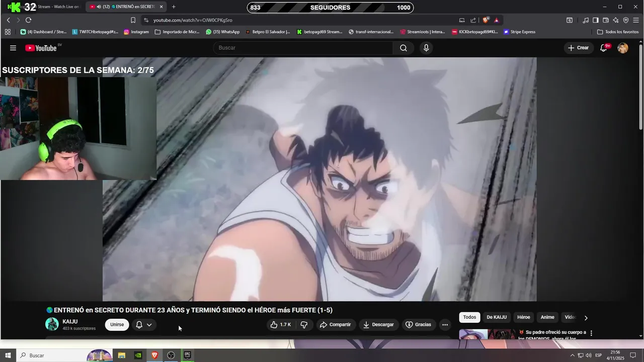Click the Descargar download button
Image resolution: width=644 pixels, height=362 pixels.
[379, 325]
